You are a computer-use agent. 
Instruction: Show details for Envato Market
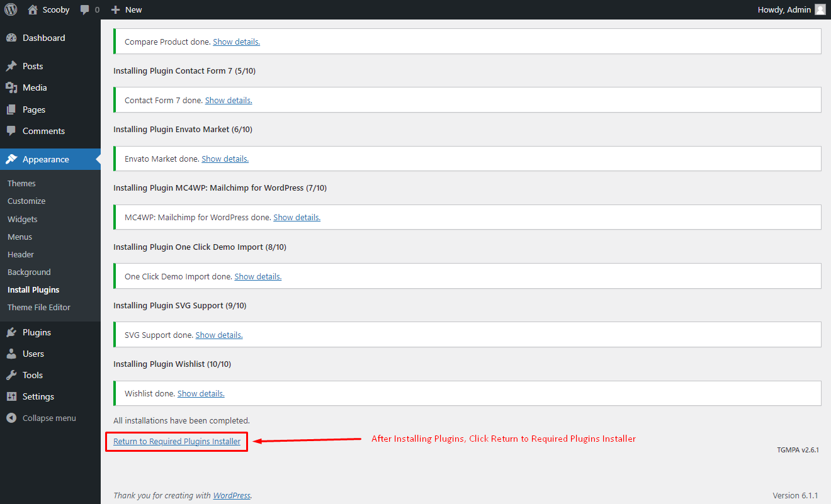[225, 159]
